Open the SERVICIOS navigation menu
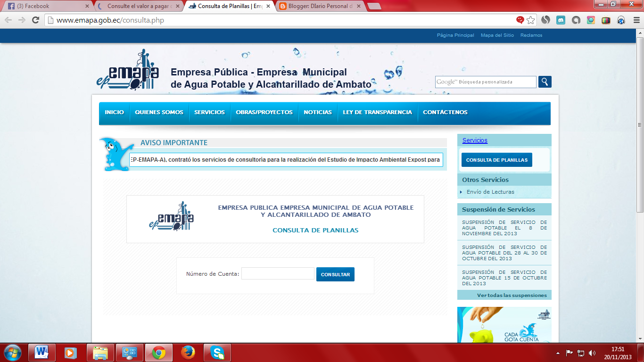 209,112
